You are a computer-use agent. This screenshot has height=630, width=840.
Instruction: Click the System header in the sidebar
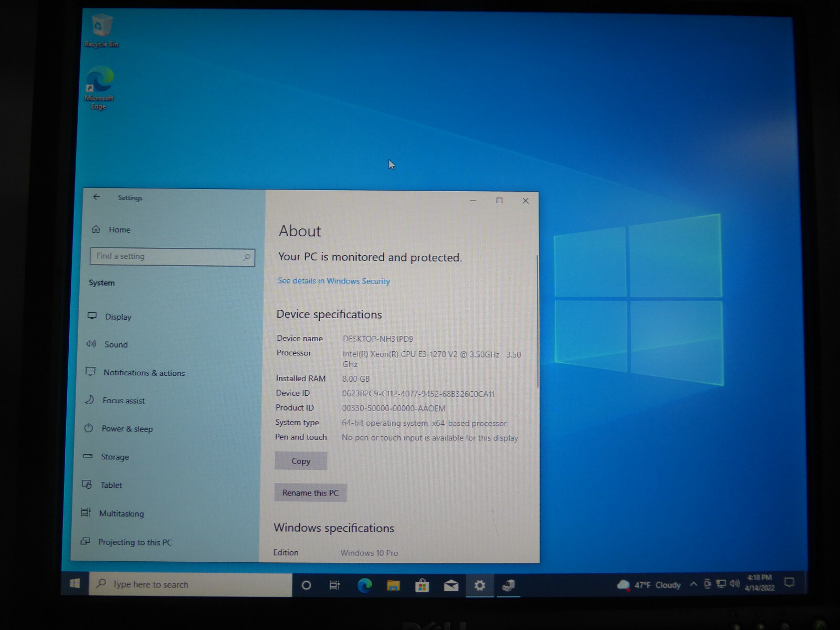tap(102, 282)
